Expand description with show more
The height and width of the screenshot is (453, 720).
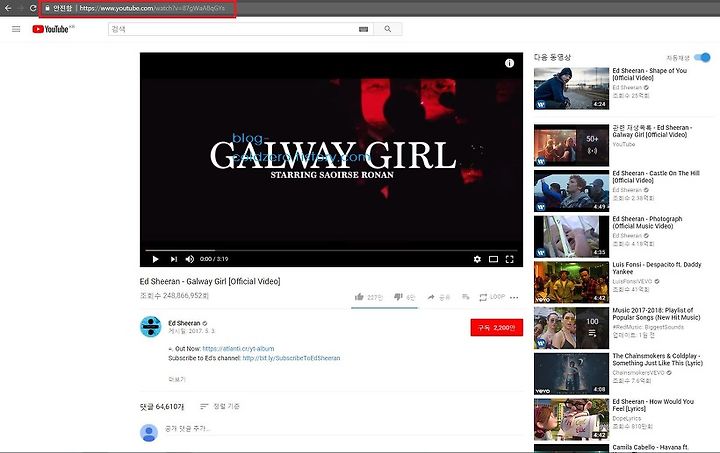(177, 379)
